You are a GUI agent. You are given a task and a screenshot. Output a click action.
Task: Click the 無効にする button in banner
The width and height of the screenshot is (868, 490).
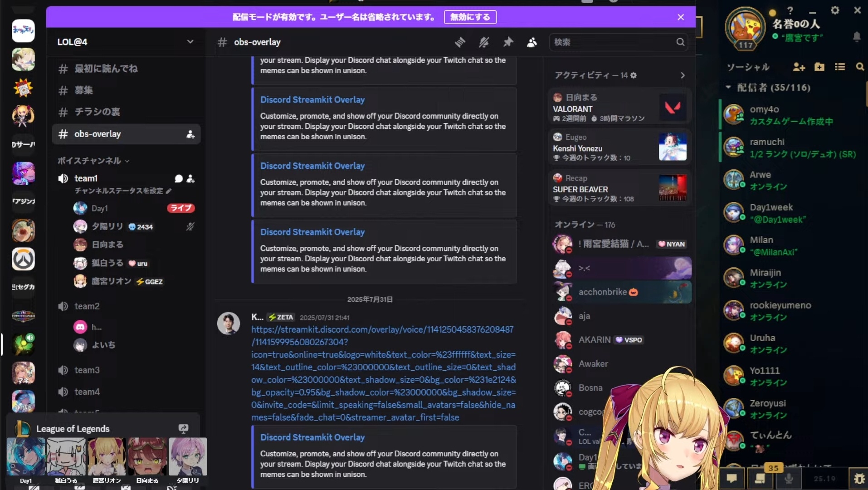[x=470, y=17]
